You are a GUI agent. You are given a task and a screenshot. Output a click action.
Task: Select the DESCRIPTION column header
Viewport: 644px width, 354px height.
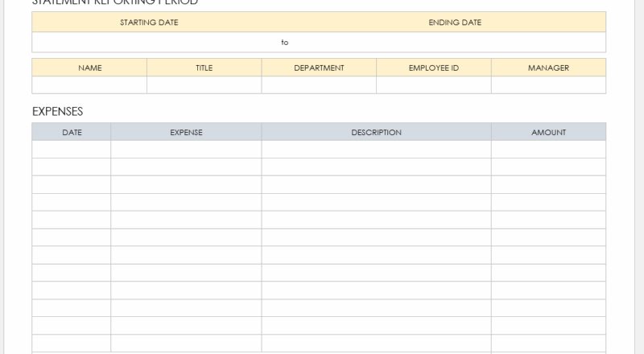pyautogui.click(x=376, y=132)
